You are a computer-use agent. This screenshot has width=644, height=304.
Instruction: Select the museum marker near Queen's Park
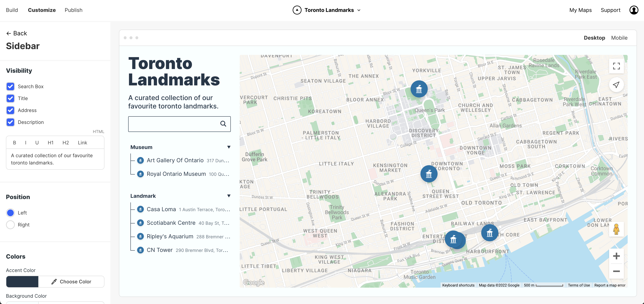point(419,89)
